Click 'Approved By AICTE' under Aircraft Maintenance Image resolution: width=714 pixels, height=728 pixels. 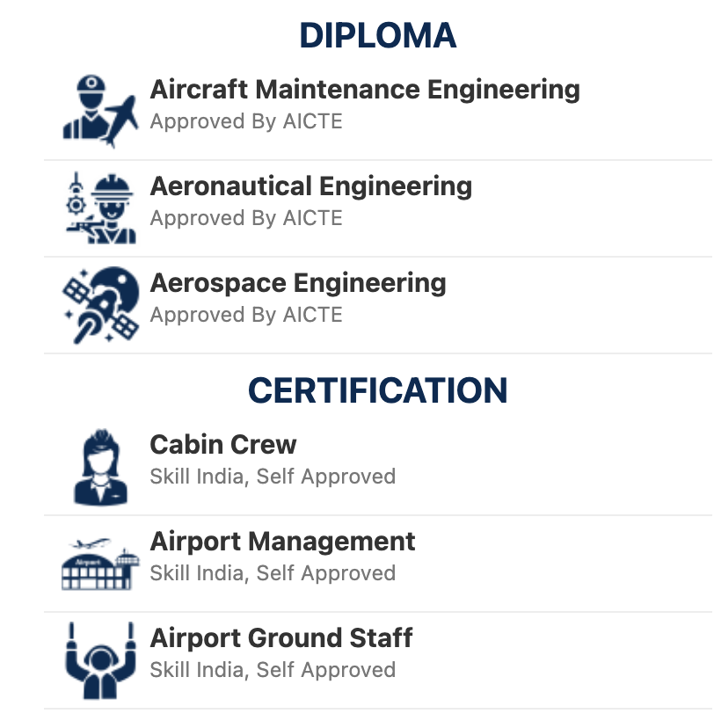246,121
